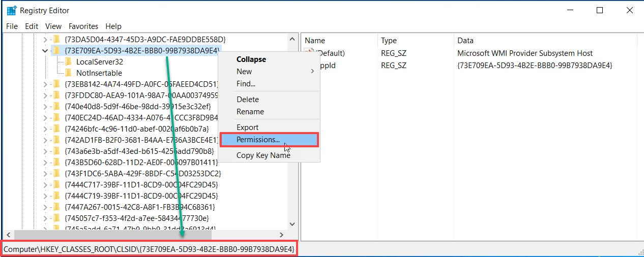Click folder icon of {743a6e3b-a5df-43ed...} key
The image size is (644, 257).
[x=57, y=151]
